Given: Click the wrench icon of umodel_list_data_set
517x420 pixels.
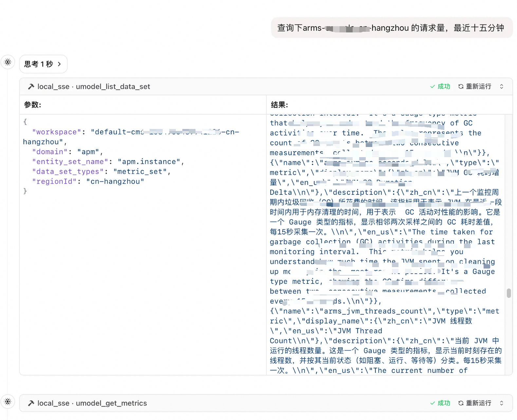Looking at the screenshot, I should point(31,86).
